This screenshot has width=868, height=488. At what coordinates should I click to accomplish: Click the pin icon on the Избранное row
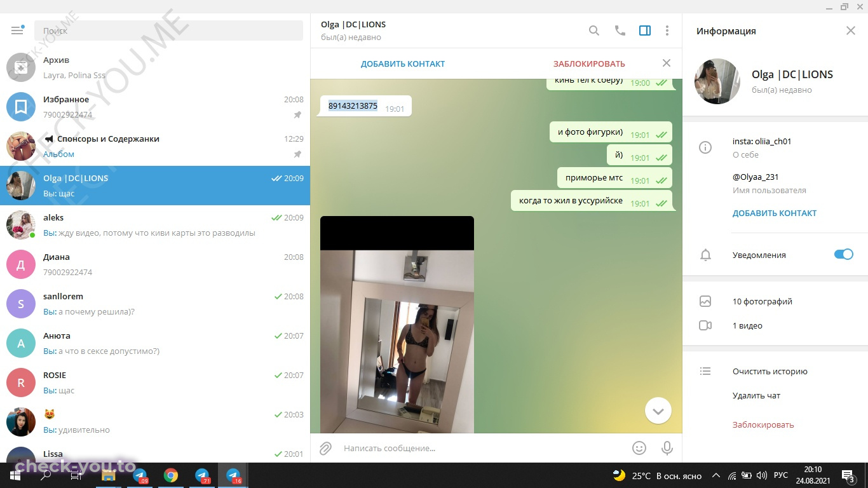coord(297,115)
